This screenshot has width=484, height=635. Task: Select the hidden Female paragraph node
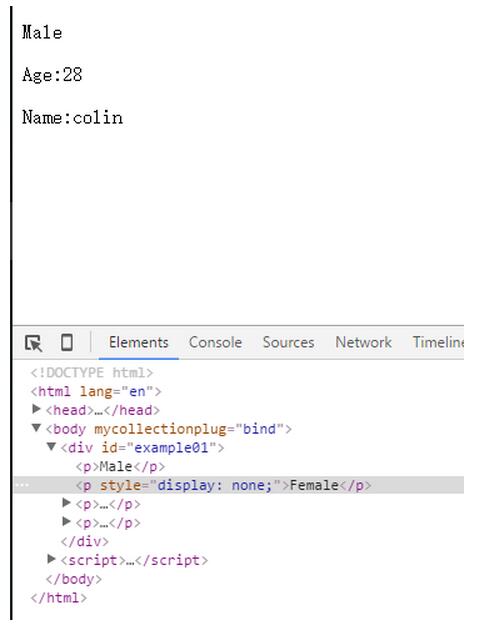click(x=223, y=485)
